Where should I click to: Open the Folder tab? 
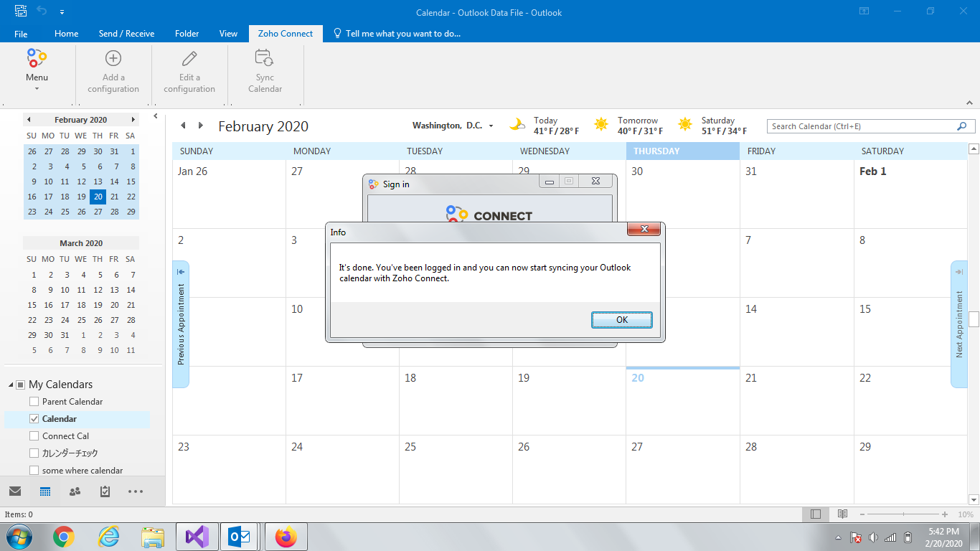(x=187, y=34)
